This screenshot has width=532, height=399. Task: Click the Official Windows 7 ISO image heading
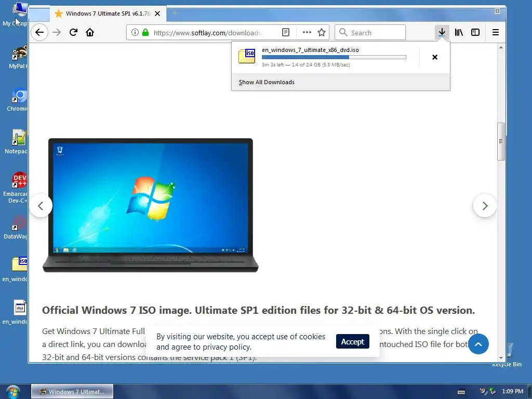258,311
